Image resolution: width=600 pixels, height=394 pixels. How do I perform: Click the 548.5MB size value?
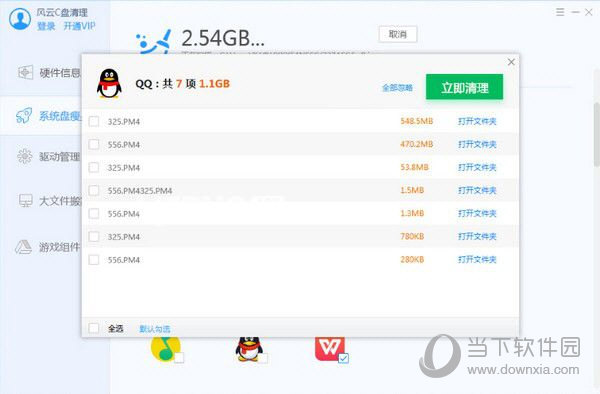pyautogui.click(x=416, y=121)
